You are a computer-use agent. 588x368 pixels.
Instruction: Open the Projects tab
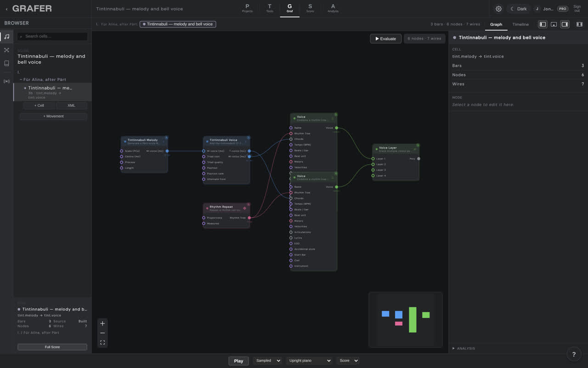click(247, 8)
